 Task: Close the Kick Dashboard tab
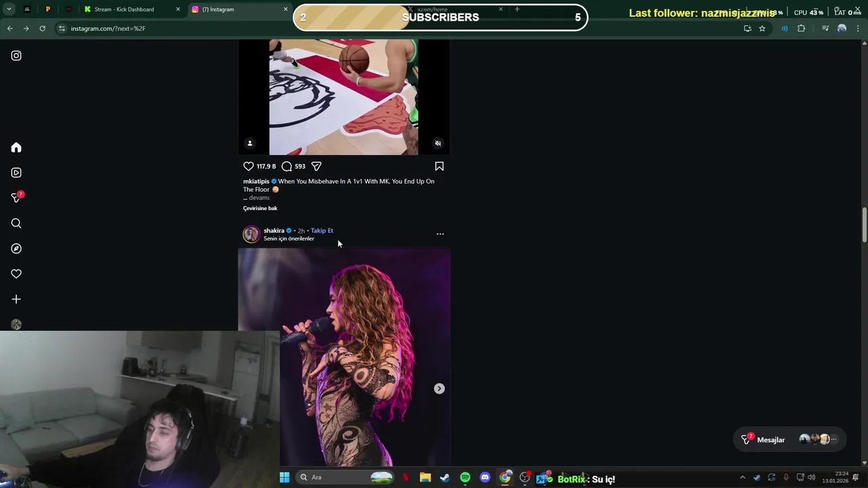tap(178, 9)
